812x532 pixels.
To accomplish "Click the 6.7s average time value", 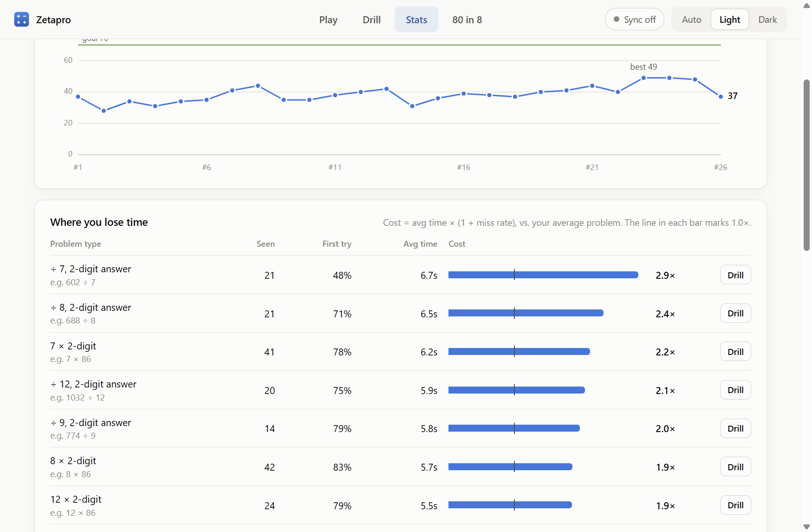I will coord(429,276).
